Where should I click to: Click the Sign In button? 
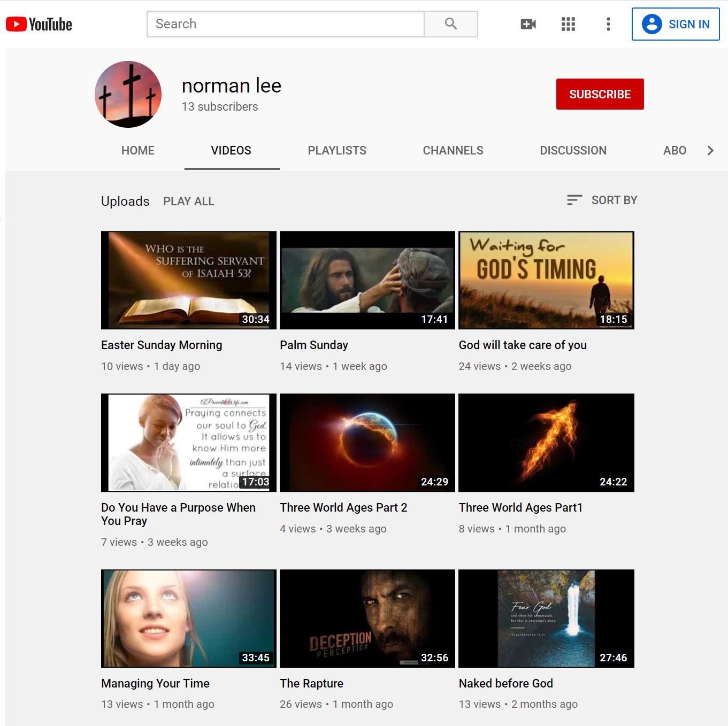pyautogui.click(x=675, y=24)
